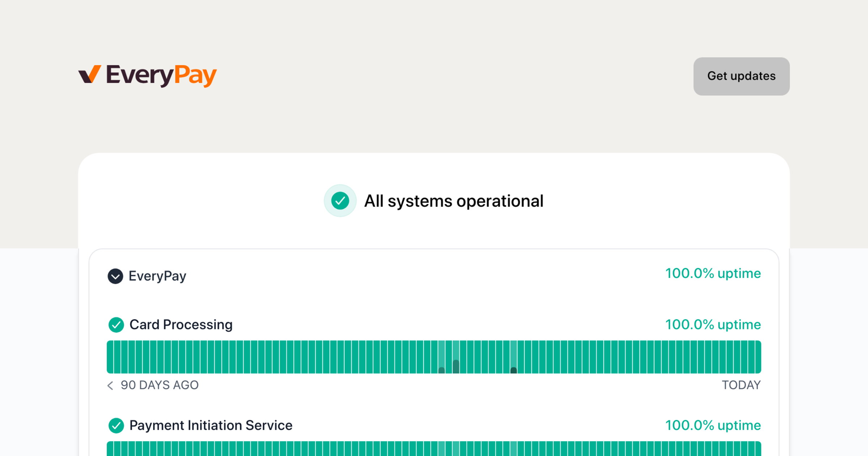Open the EveryPay homepage via the logo
Viewport: 868px width, 456px height.
[x=148, y=75]
